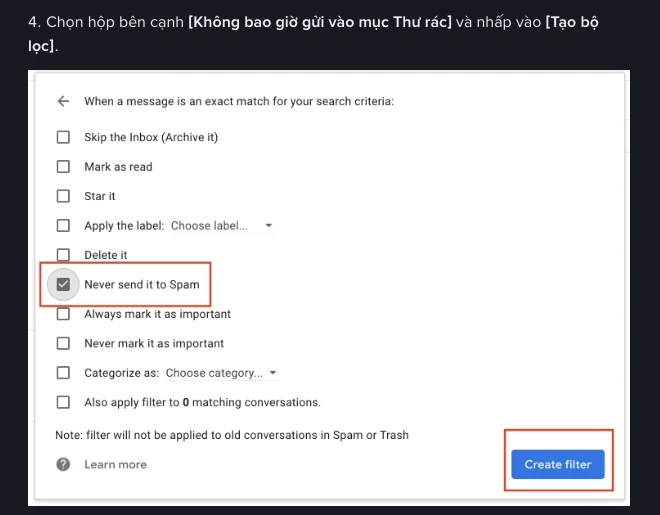Click the search criteria heading text
660x515 pixels.
point(239,101)
